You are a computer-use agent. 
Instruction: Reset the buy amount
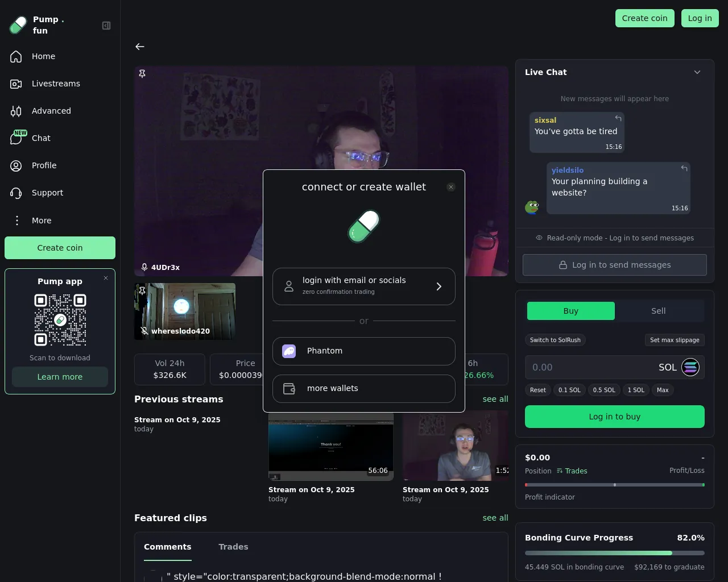coord(538,390)
